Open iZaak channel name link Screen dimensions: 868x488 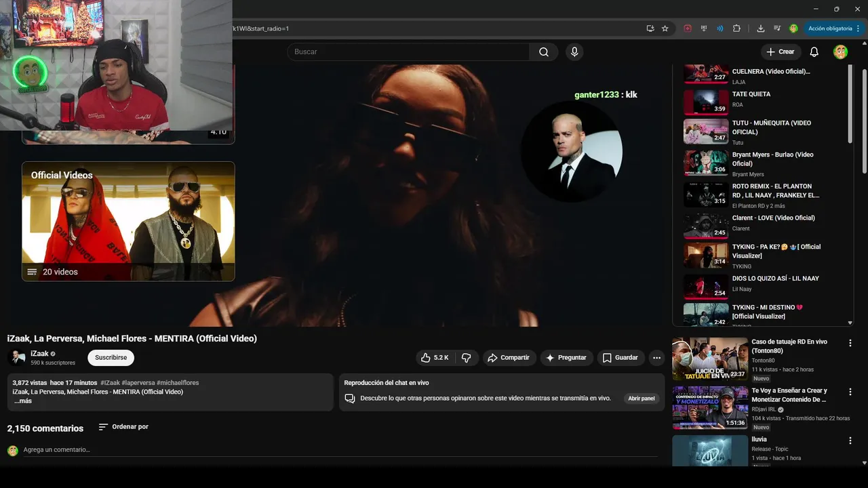point(39,354)
